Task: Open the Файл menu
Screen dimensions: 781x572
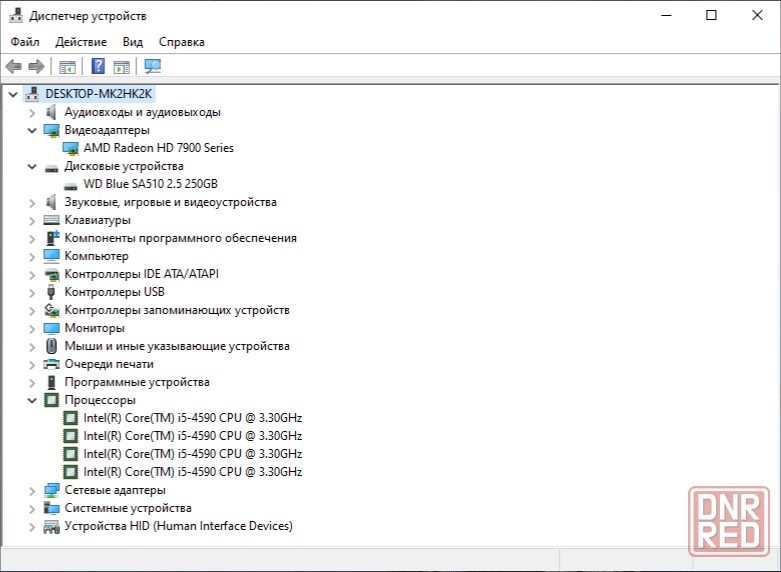Action: tap(25, 42)
